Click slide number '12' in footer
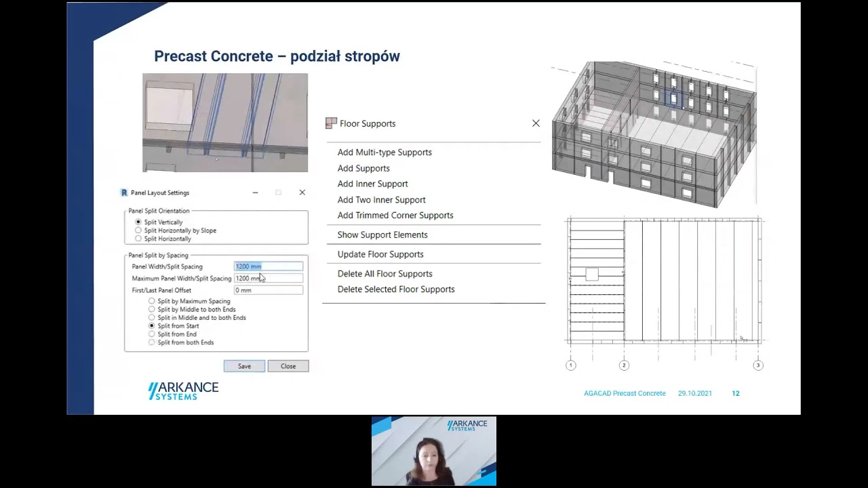Image resolution: width=868 pixels, height=488 pixels. (x=736, y=393)
